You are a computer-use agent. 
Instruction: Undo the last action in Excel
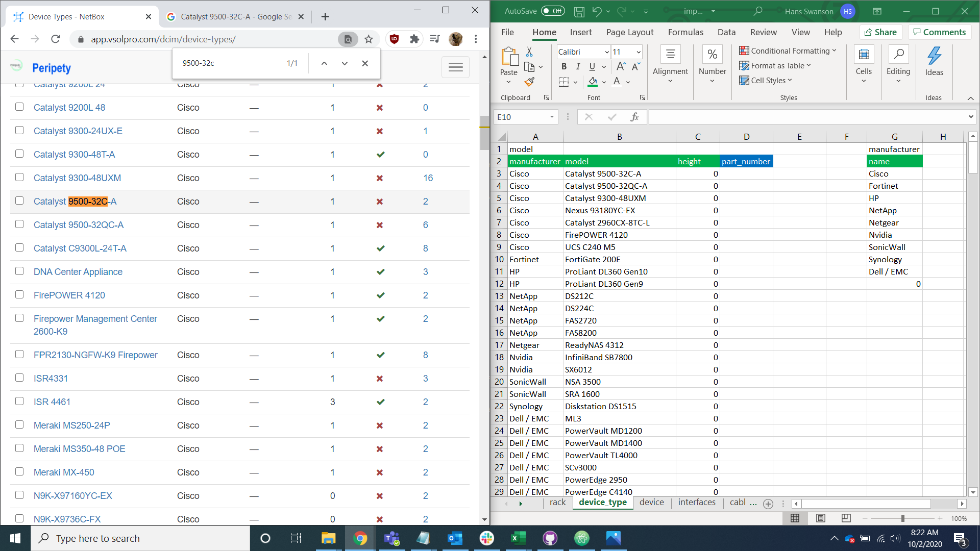pyautogui.click(x=597, y=11)
